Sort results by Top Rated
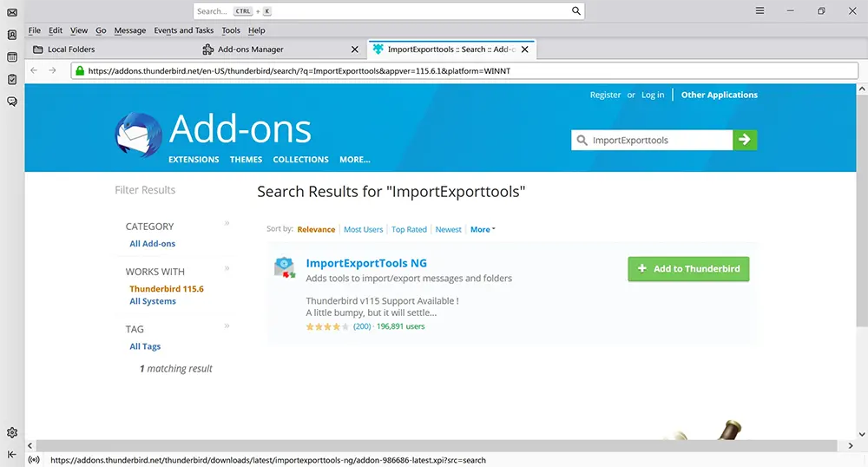 [409, 229]
